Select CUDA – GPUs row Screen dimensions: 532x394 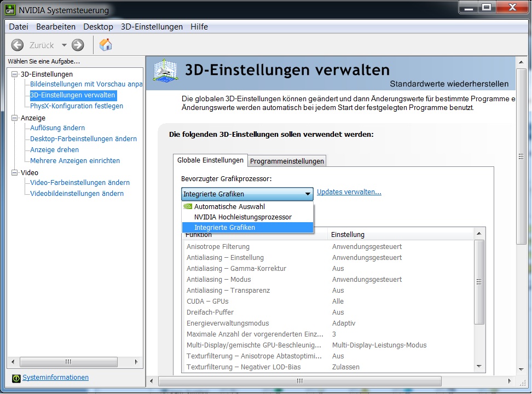click(328, 302)
